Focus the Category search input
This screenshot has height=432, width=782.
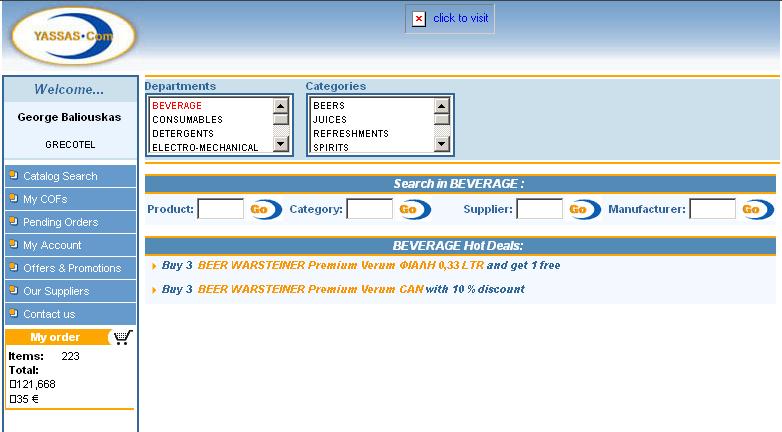point(370,209)
